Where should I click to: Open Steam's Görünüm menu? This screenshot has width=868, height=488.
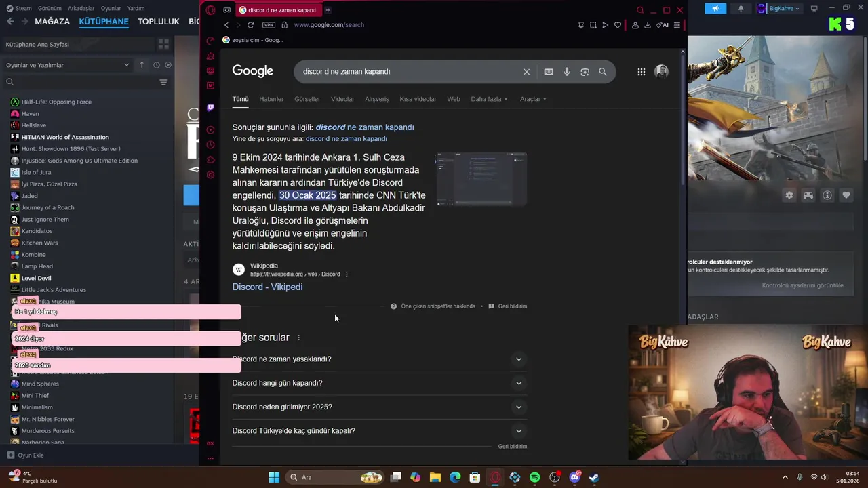click(x=50, y=9)
